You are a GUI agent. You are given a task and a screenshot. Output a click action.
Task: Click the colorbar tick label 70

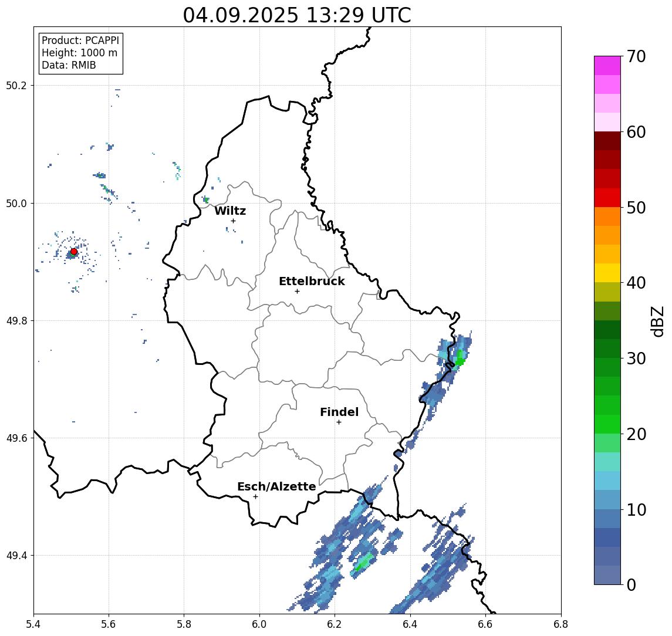tap(636, 56)
